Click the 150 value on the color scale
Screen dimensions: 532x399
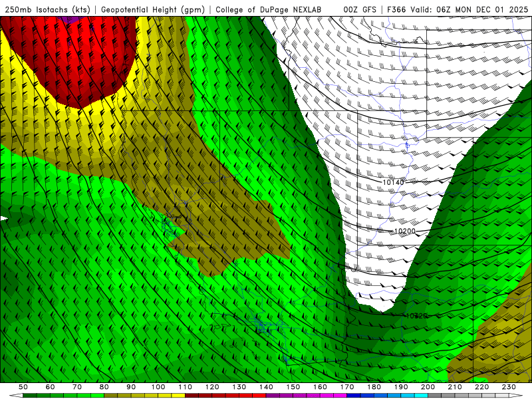[293, 387]
